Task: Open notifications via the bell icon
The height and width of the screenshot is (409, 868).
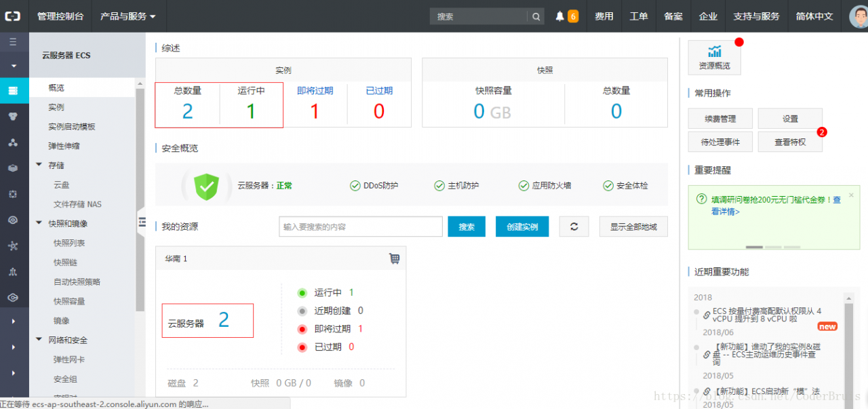Action: point(559,16)
